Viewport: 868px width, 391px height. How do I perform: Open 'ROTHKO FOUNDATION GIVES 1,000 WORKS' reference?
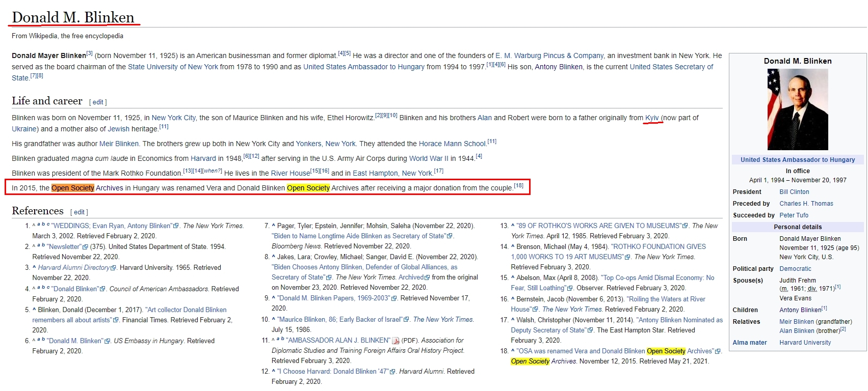pos(609,252)
